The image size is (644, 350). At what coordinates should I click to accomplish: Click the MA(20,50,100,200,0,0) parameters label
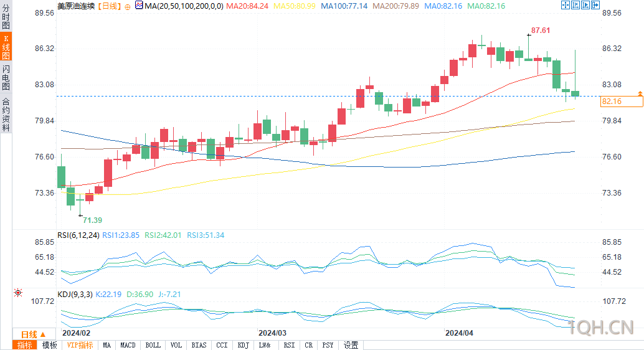pyautogui.click(x=184, y=6)
